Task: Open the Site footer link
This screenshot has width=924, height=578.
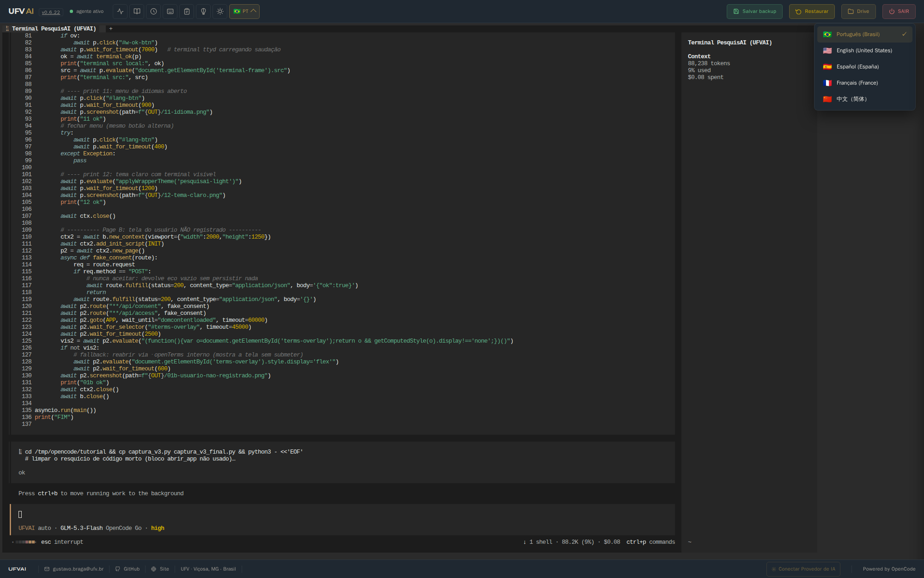Action: [x=160, y=569]
